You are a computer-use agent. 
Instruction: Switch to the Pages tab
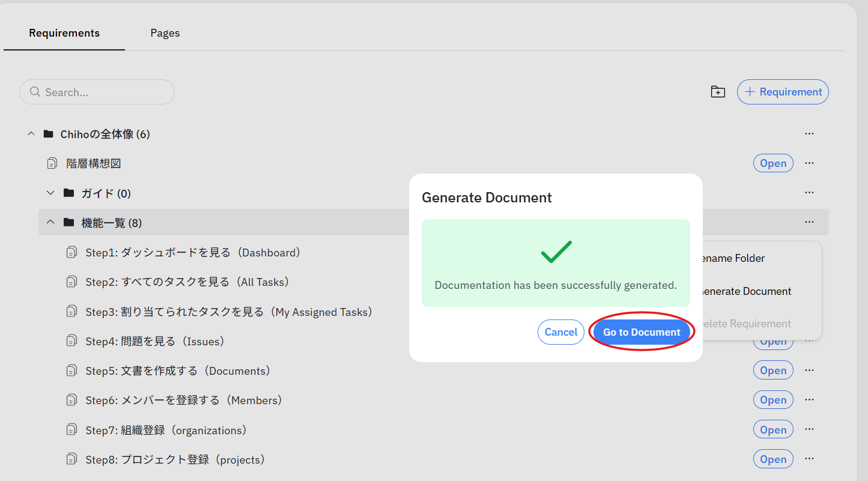click(x=165, y=33)
